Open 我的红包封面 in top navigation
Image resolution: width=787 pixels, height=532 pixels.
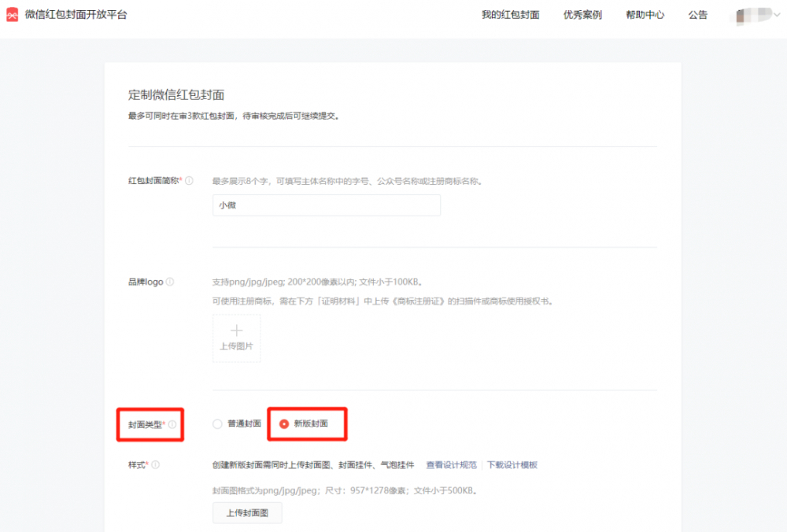[x=511, y=14]
